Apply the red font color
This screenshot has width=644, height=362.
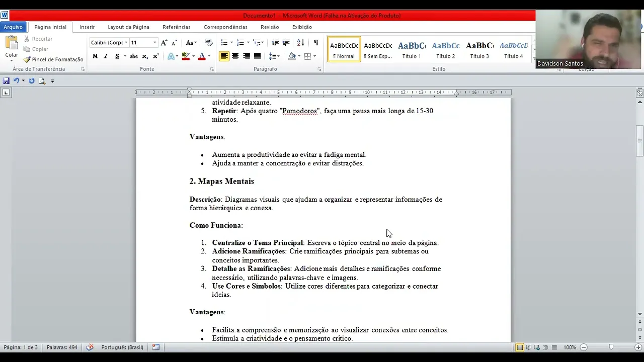tap(202, 56)
